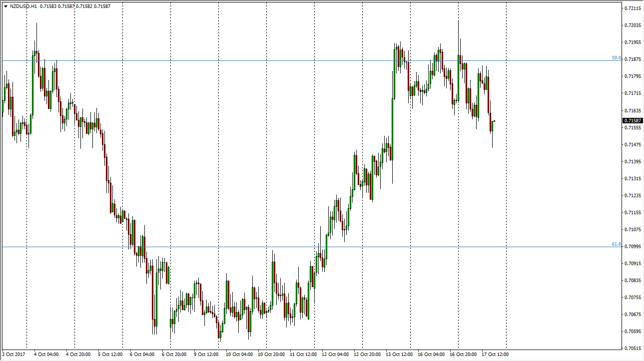
Task: Click the black triangle beside NZDUSD,H1
Action: pos(5,6)
